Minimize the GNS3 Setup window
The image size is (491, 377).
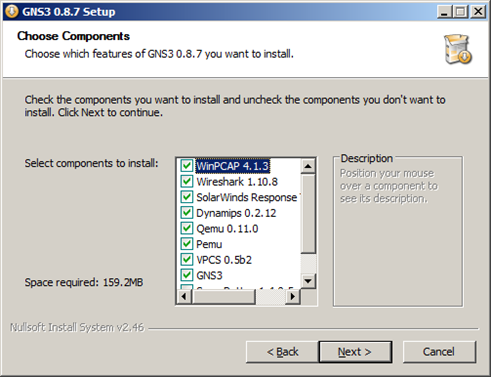coord(445,12)
